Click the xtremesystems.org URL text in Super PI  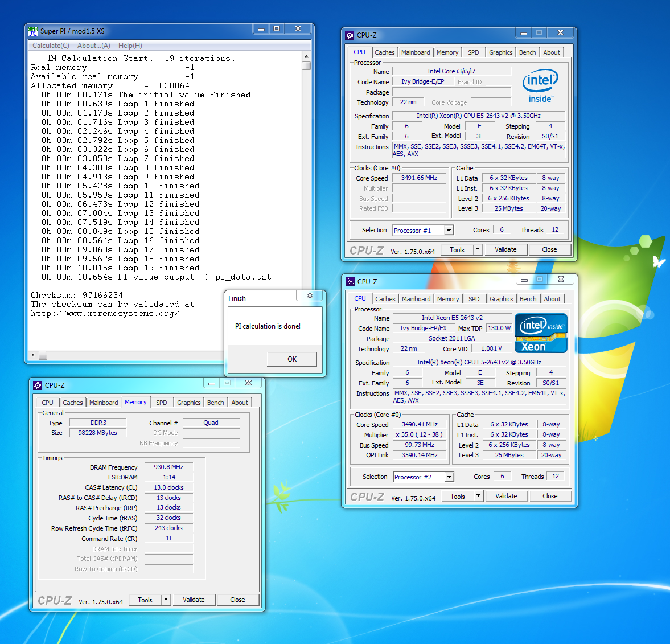point(105,313)
